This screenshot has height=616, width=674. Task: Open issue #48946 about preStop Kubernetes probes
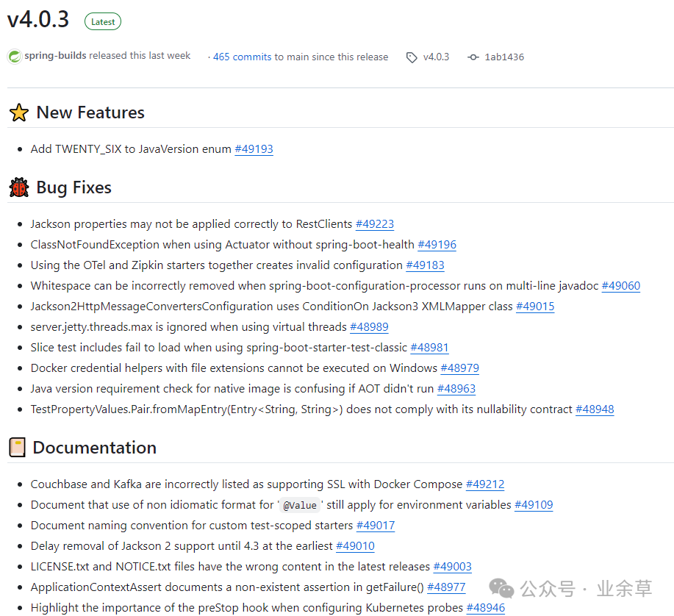tap(486, 607)
